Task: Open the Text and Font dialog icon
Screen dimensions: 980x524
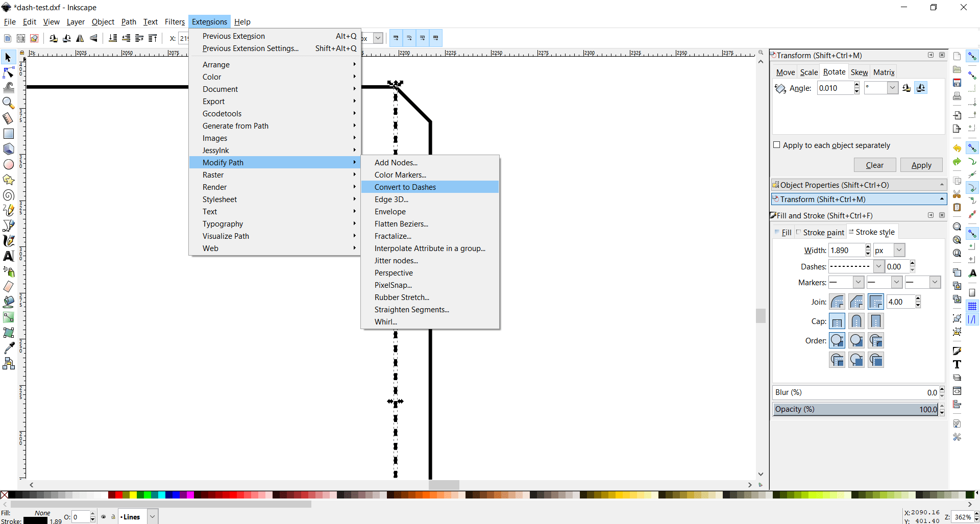Action: [x=957, y=364]
